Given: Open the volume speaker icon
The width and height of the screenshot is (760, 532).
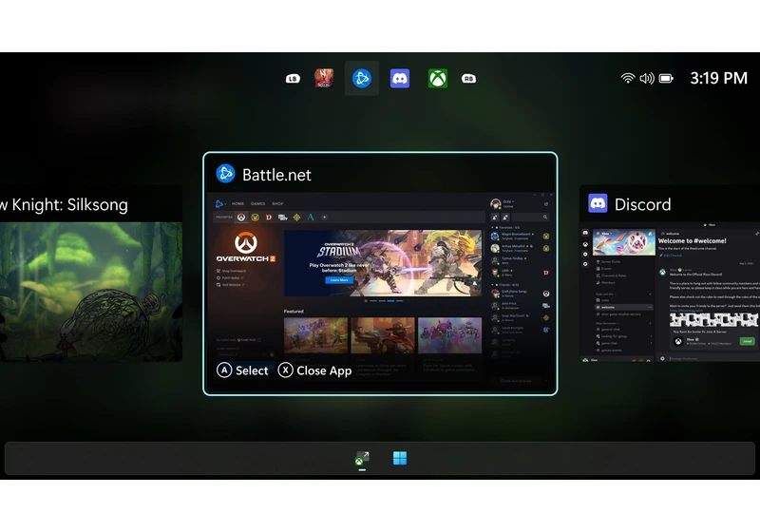Looking at the screenshot, I should point(647,78).
